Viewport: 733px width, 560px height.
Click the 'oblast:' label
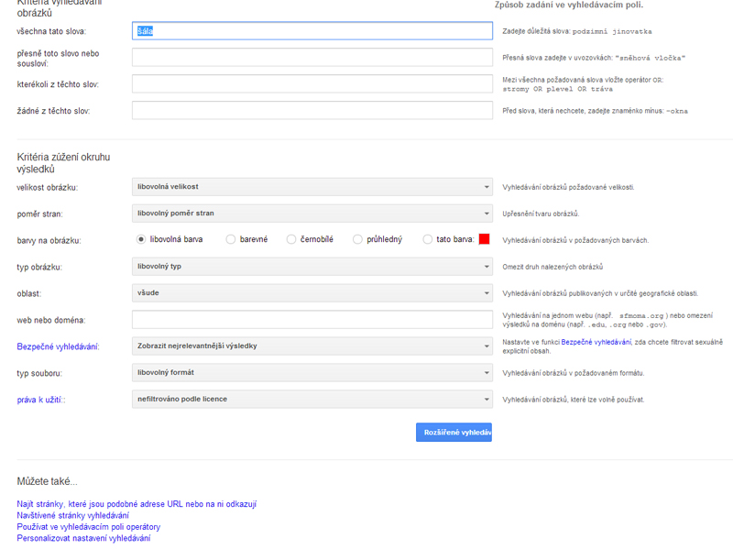tap(29, 293)
